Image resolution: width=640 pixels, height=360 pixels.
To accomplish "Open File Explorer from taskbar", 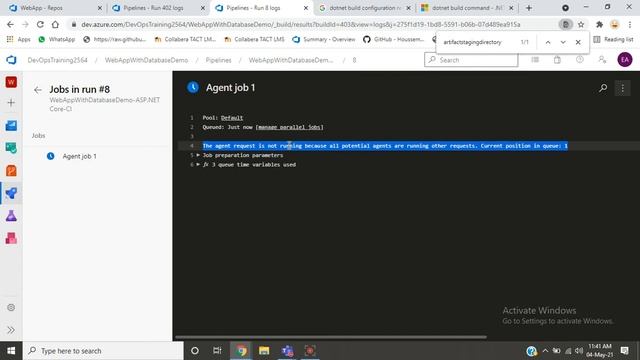I will click(264, 351).
